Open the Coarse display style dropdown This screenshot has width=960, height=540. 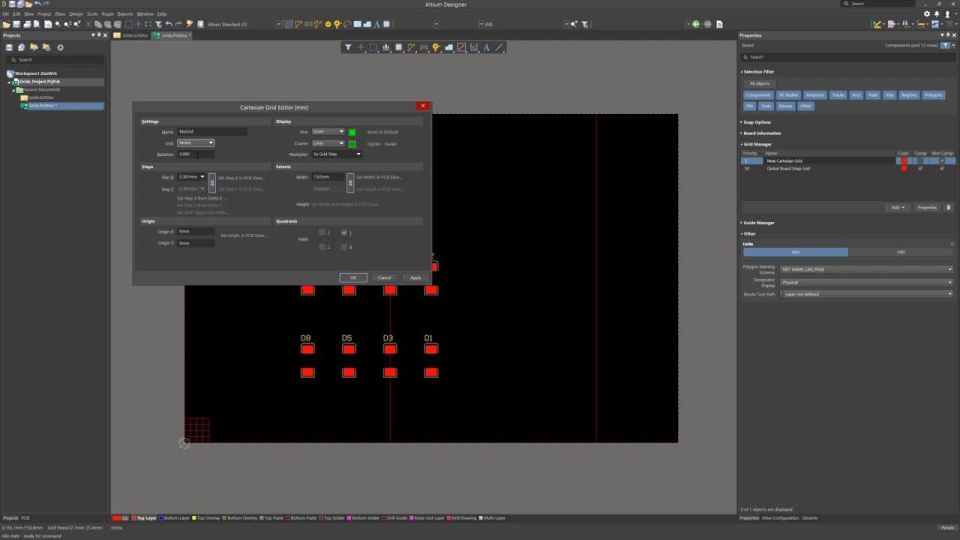pyautogui.click(x=329, y=143)
